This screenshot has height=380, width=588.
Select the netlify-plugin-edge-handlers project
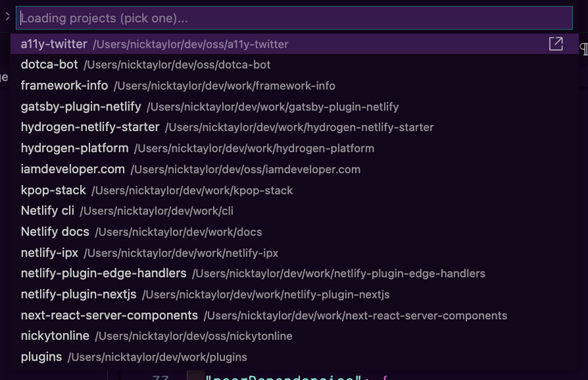point(295,274)
